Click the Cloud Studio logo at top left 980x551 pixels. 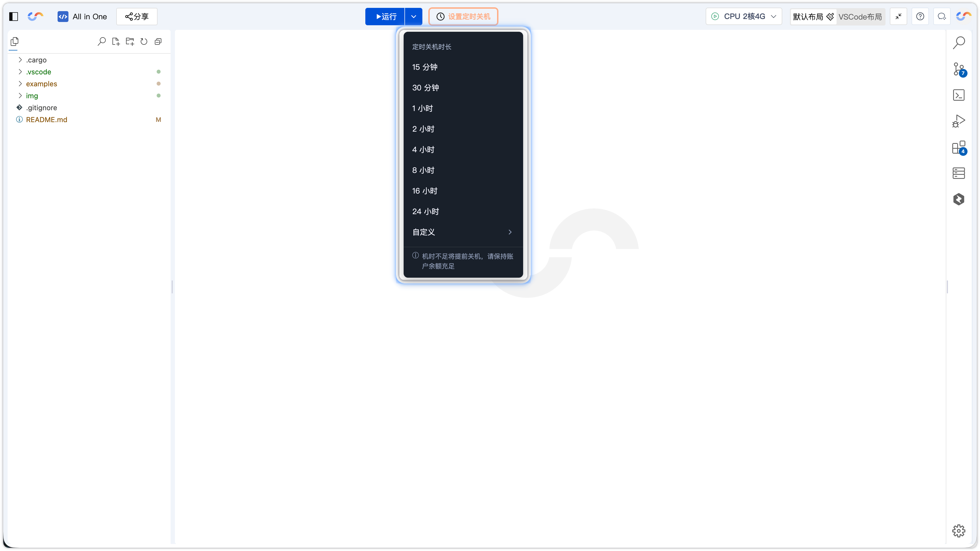tap(35, 16)
